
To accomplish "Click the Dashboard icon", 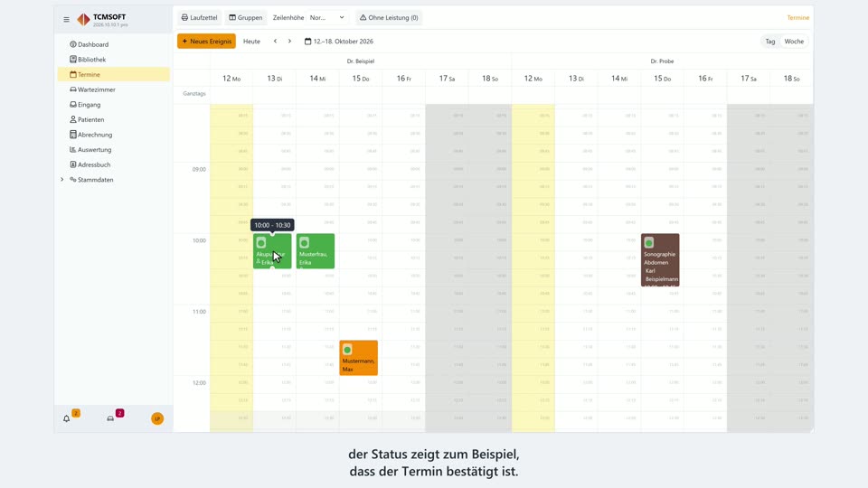I will pyautogui.click(x=73, y=44).
